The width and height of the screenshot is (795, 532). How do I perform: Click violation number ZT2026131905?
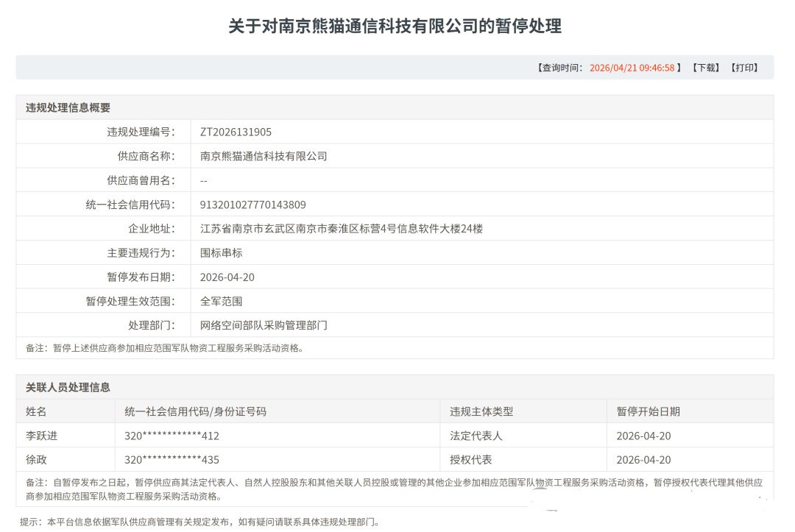236,132
